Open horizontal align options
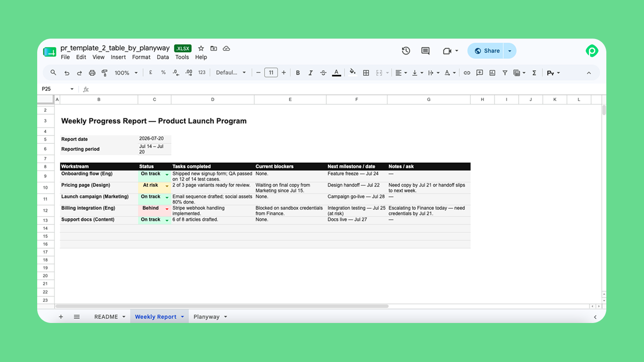Image resolution: width=644 pixels, height=362 pixels. (401, 73)
